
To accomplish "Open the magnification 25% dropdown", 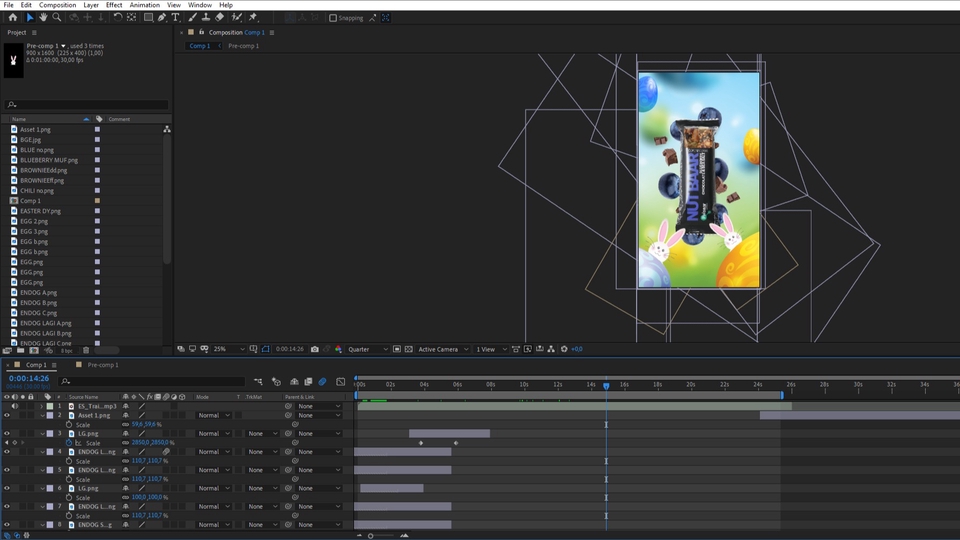I will pos(229,349).
